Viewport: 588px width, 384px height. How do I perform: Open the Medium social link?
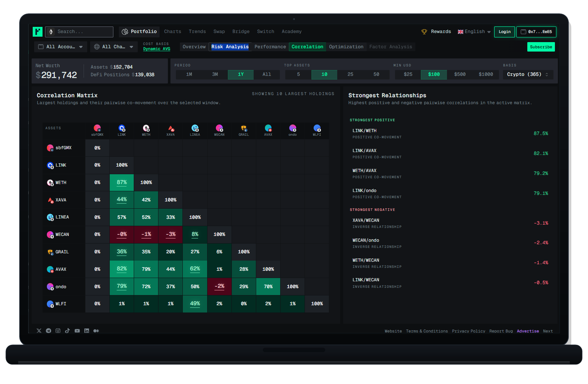point(96,331)
